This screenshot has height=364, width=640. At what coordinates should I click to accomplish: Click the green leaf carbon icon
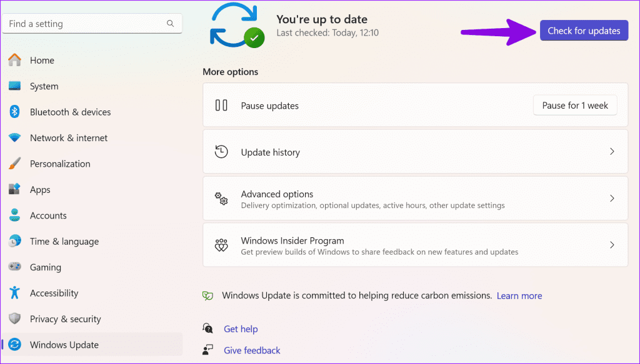point(207,295)
